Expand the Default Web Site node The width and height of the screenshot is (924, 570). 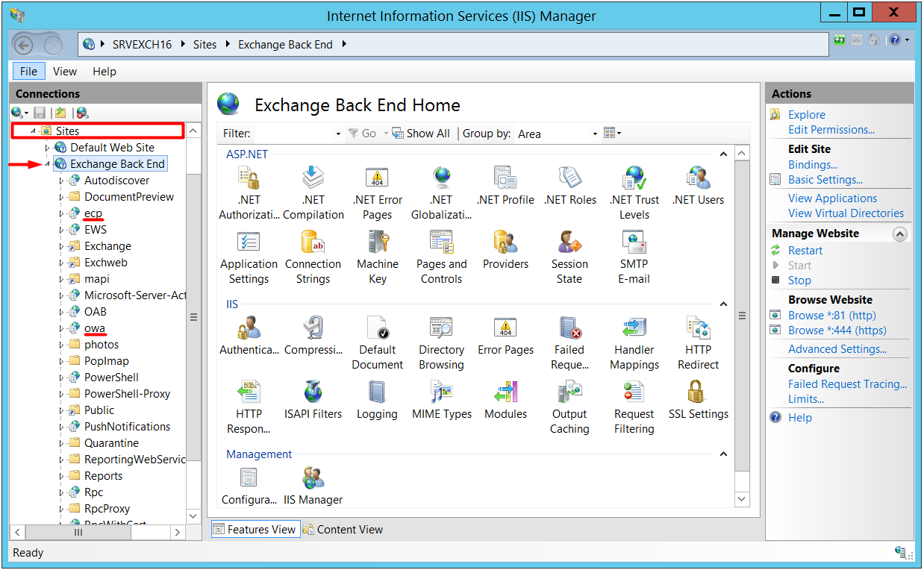pyautogui.click(x=48, y=148)
